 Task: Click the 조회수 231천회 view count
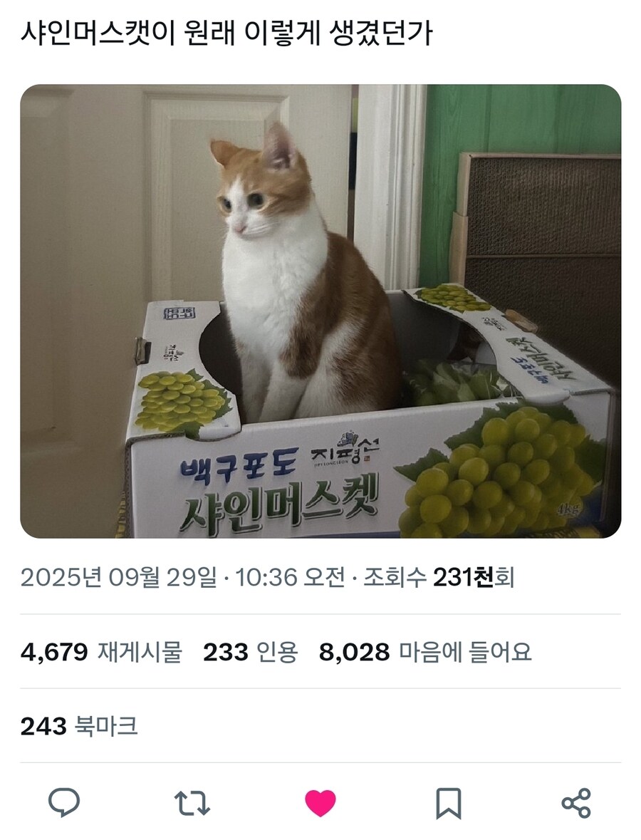(x=439, y=578)
